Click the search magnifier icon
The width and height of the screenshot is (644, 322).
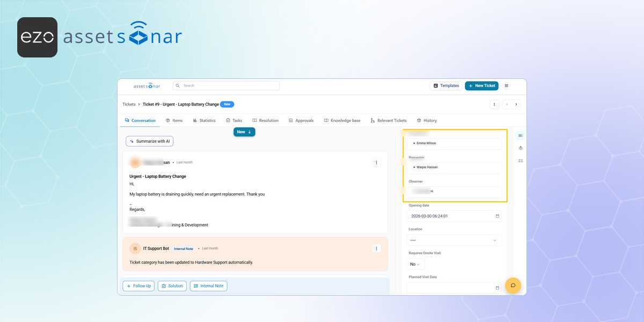click(x=178, y=86)
